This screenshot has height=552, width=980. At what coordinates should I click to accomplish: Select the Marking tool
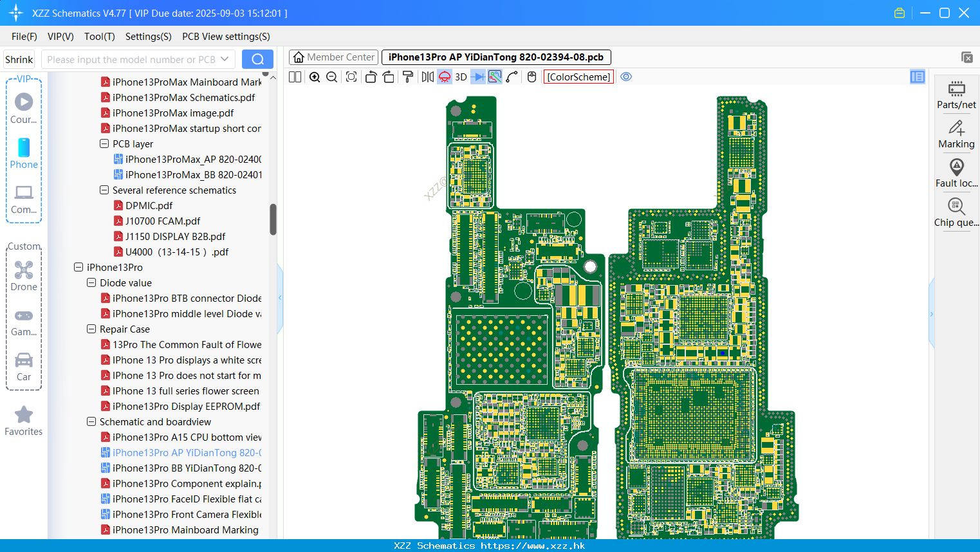click(956, 134)
